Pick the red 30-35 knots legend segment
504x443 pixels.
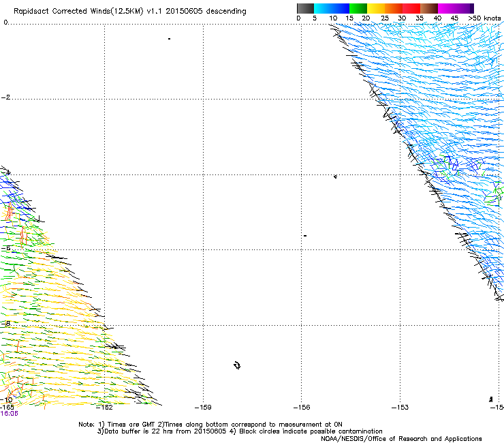pyautogui.click(x=411, y=8)
